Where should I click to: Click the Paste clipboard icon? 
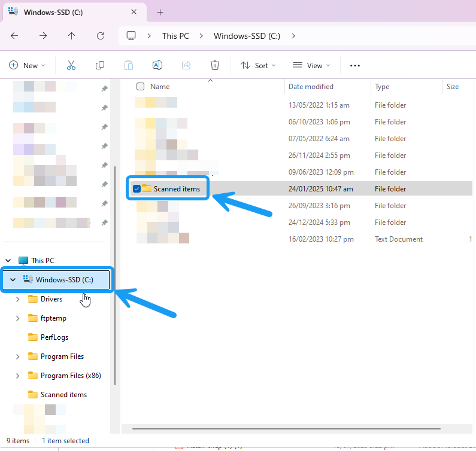coord(129,65)
